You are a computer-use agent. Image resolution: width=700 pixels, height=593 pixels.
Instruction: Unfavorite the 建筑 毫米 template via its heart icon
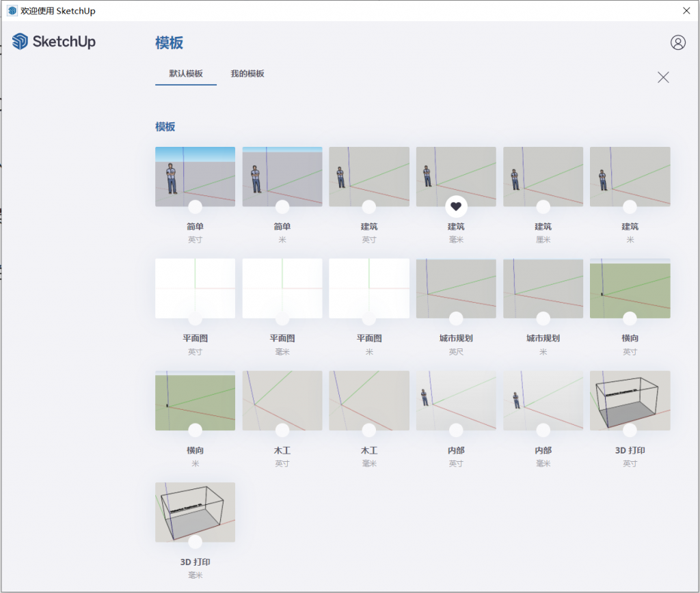(456, 206)
